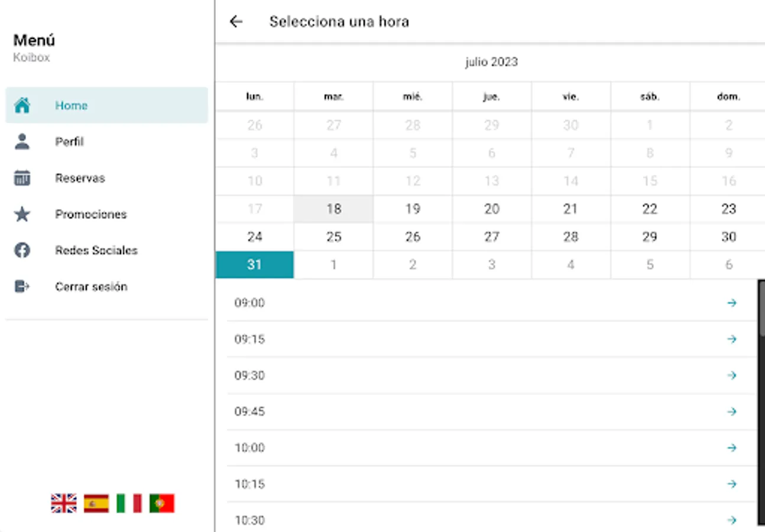This screenshot has height=532, width=765.
Task: Open the Reservas menu item
Action: [x=80, y=178]
